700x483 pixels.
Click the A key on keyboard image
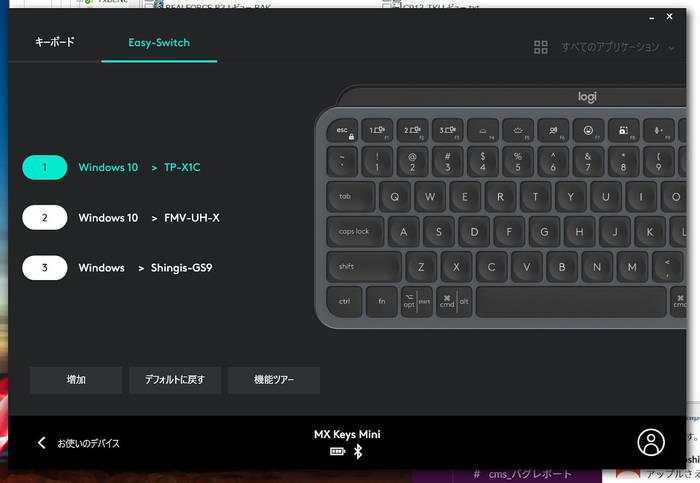404,232
